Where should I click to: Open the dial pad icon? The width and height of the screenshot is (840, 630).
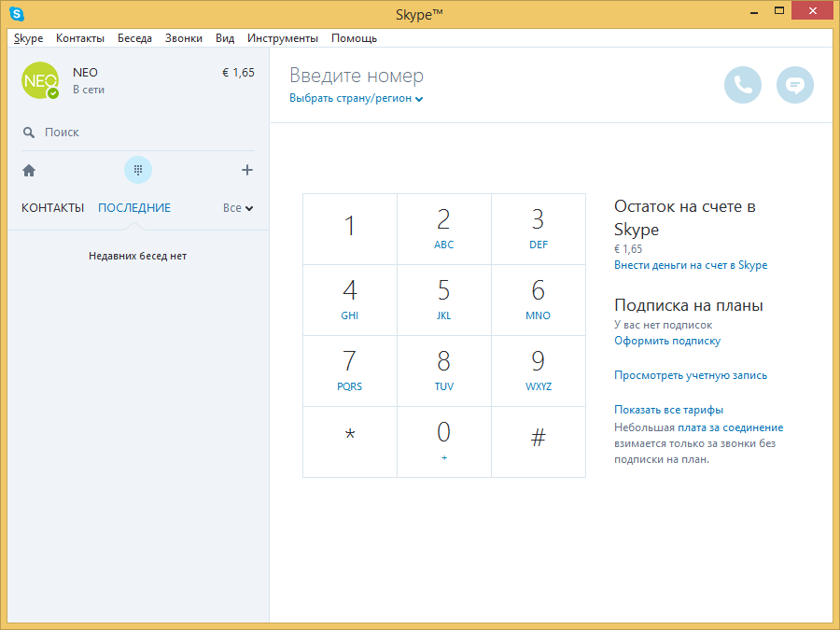(138, 170)
